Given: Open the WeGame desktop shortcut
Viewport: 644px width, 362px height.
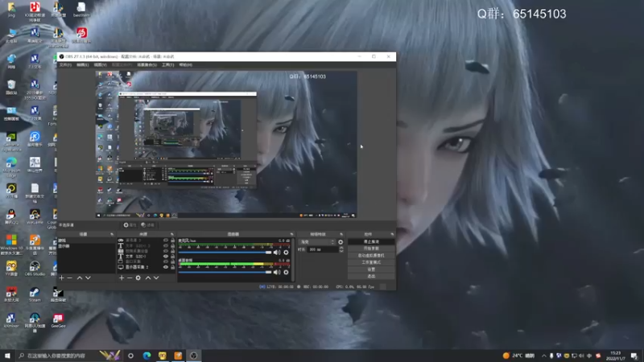Looking at the screenshot, I should coord(35,216).
